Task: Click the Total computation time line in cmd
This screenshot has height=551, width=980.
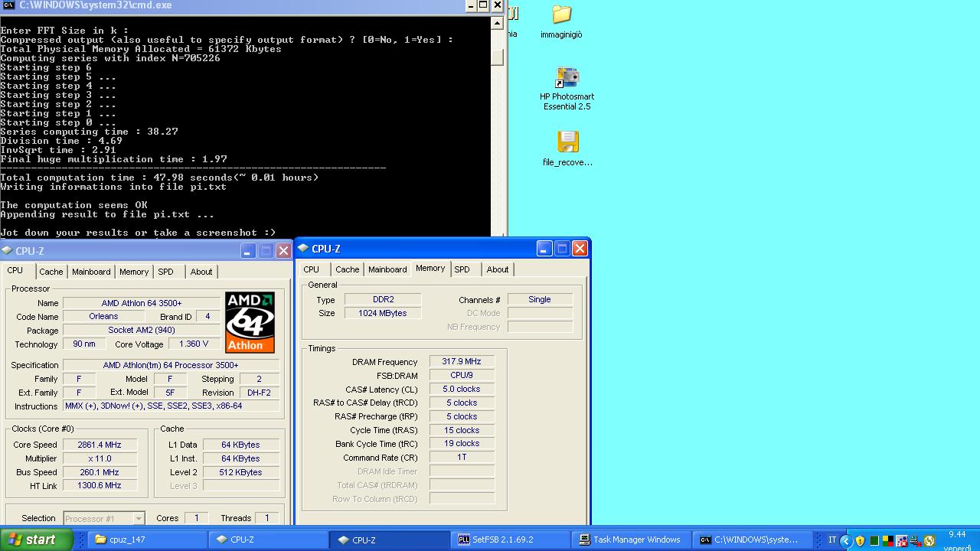Action: (x=159, y=178)
